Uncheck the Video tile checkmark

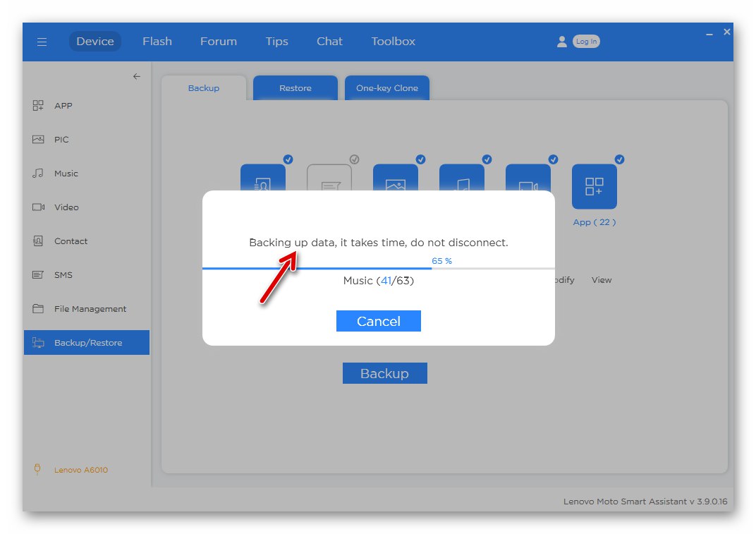pyautogui.click(x=553, y=159)
